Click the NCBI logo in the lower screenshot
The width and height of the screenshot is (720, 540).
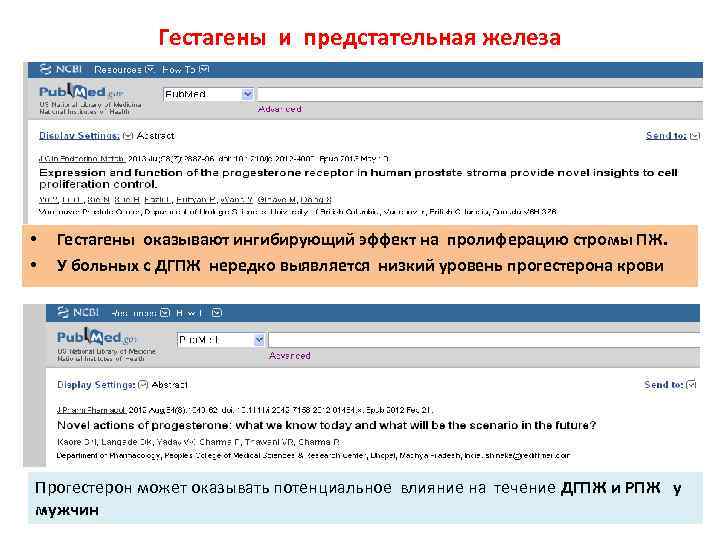[x=78, y=313]
